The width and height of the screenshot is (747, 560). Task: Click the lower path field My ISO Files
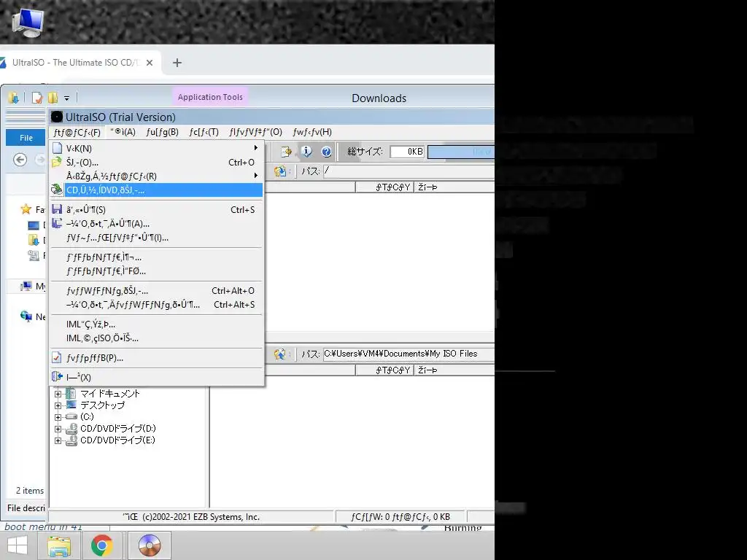coord(409,354)
